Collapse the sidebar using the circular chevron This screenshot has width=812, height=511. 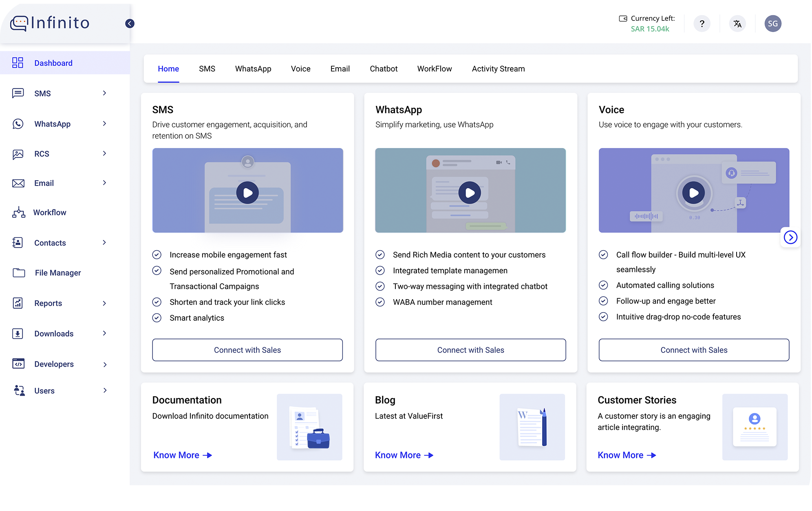point(130,23)
